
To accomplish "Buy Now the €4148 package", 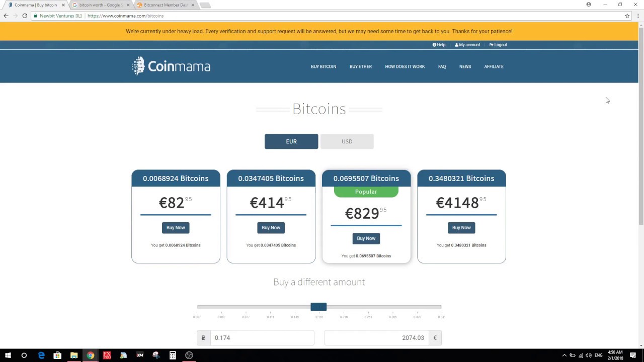I will [461, 228].
